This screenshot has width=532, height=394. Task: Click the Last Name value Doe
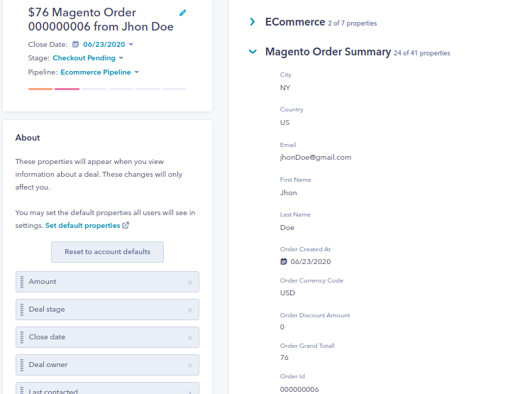pyautogui.click(x=287, y=228)
